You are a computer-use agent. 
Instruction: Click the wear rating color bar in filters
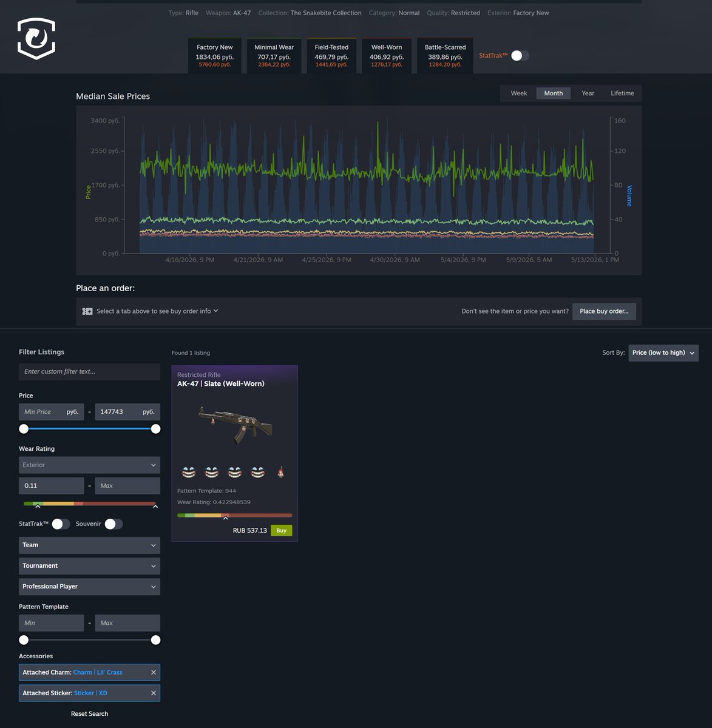[x=89, y=504]
